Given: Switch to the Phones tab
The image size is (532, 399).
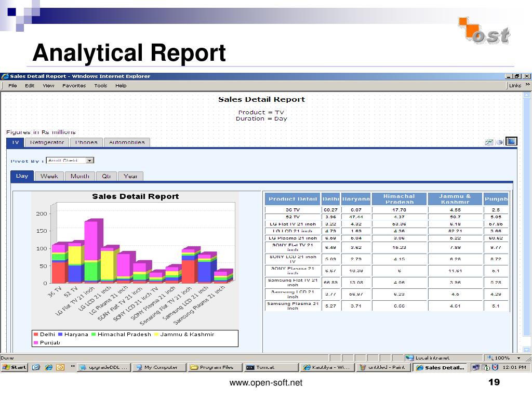Looking at the screenshot, I should (86, 142).
